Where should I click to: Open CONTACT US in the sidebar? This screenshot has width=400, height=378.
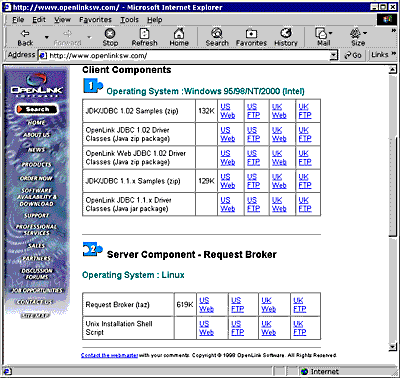tap(35, 302)
